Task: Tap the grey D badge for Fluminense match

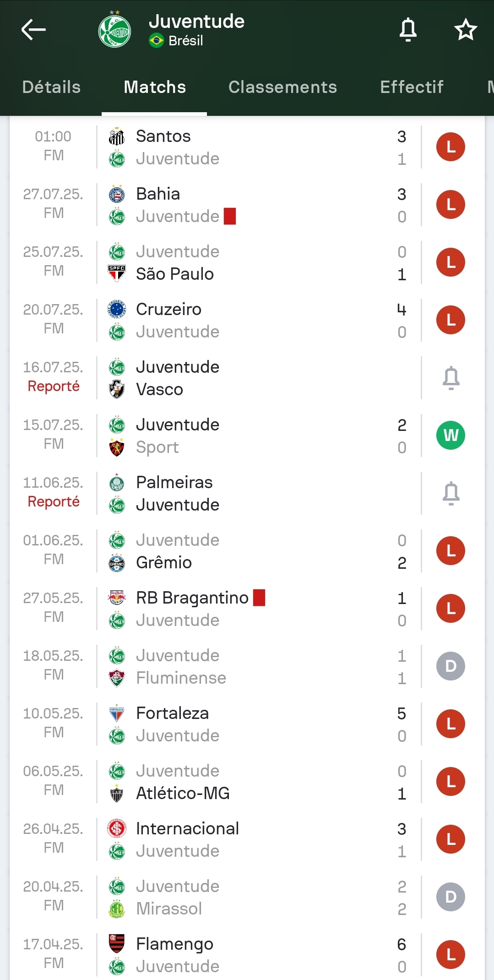Action: point(451,666)
